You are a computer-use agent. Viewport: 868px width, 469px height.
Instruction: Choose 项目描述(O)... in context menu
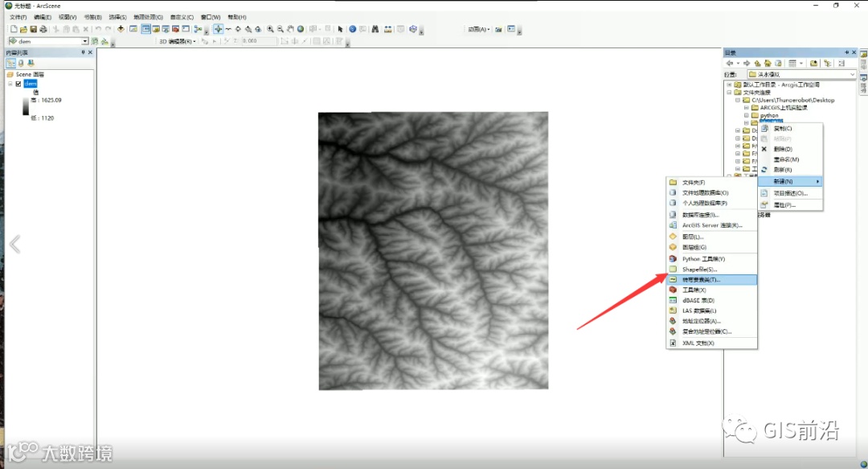coord(791,194)
